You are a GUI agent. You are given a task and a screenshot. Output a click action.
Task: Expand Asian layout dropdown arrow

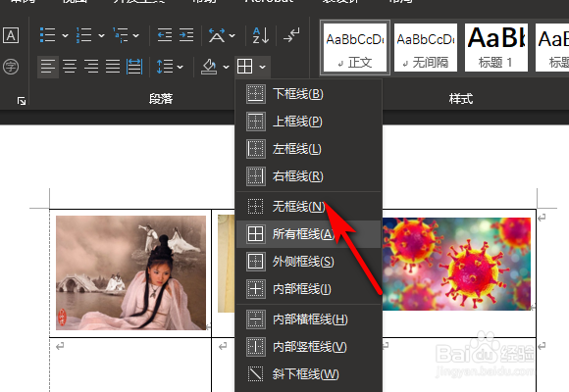pyautogui.click(x=232, y=35)
